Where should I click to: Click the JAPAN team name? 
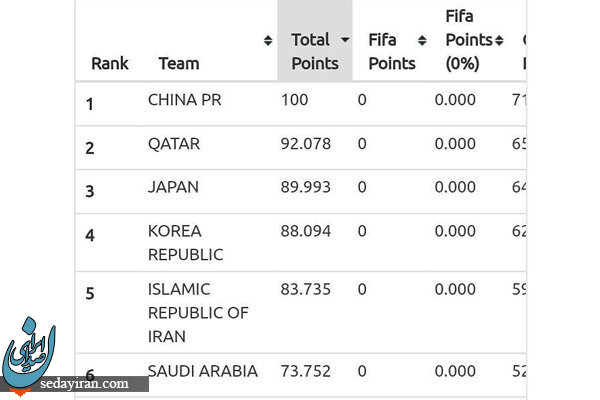pos(173,187)
